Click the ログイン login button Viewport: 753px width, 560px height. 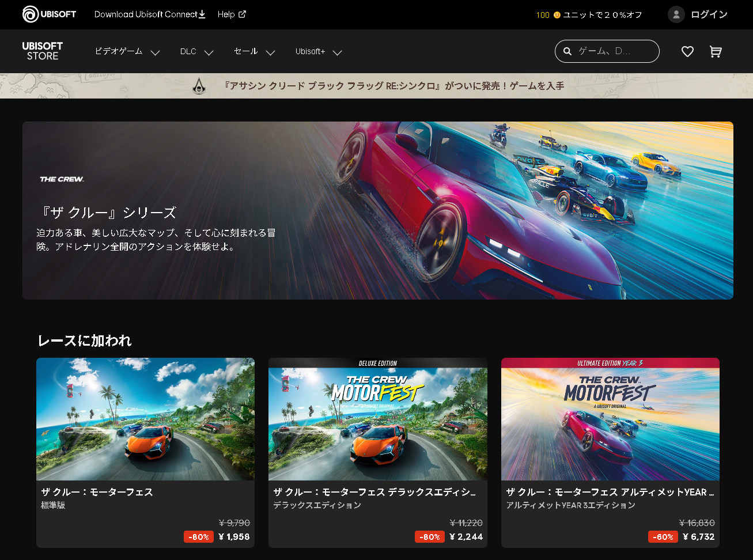(698, 14)
